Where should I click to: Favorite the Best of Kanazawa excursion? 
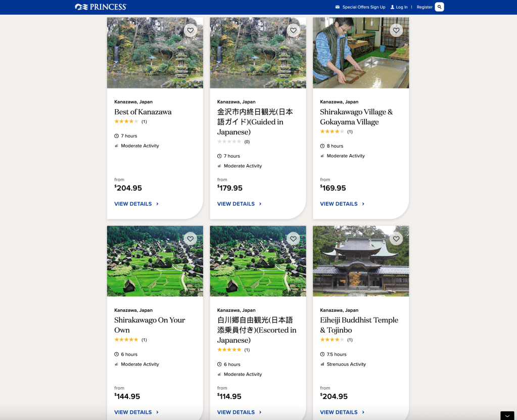190,30
